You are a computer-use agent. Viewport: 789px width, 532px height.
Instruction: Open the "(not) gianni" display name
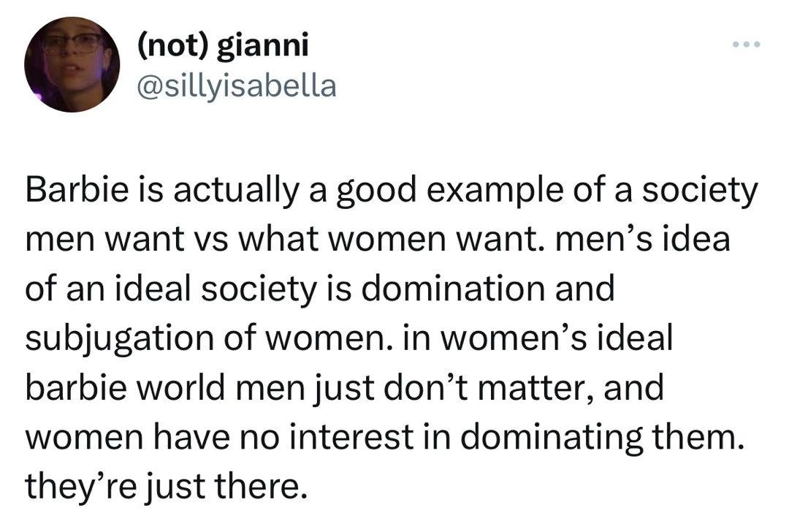pos(223,46)
